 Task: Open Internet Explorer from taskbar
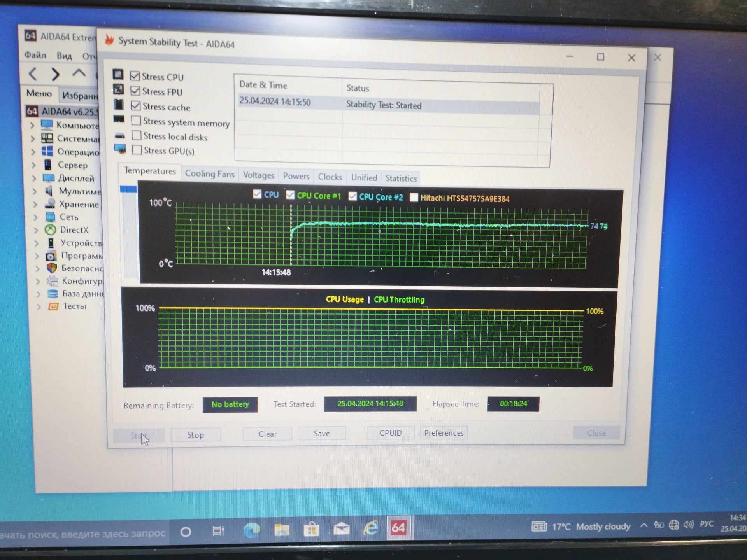(370, 528)
